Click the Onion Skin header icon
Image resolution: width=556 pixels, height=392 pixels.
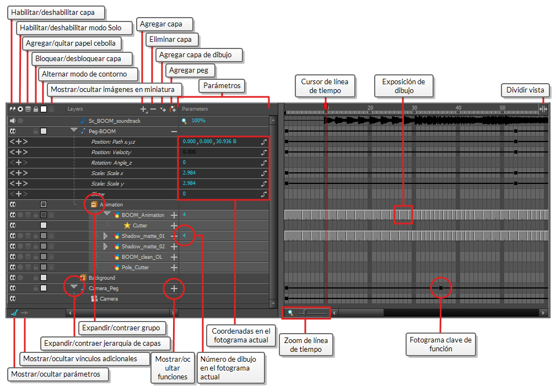28,109
